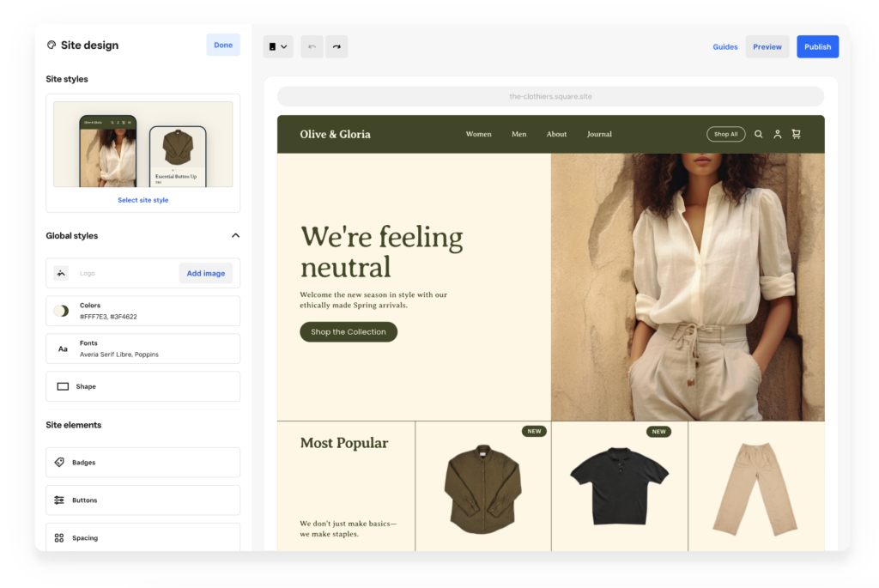Screen dimensions: 879x588
Task: Select the Women menu item
Action: 478,134
